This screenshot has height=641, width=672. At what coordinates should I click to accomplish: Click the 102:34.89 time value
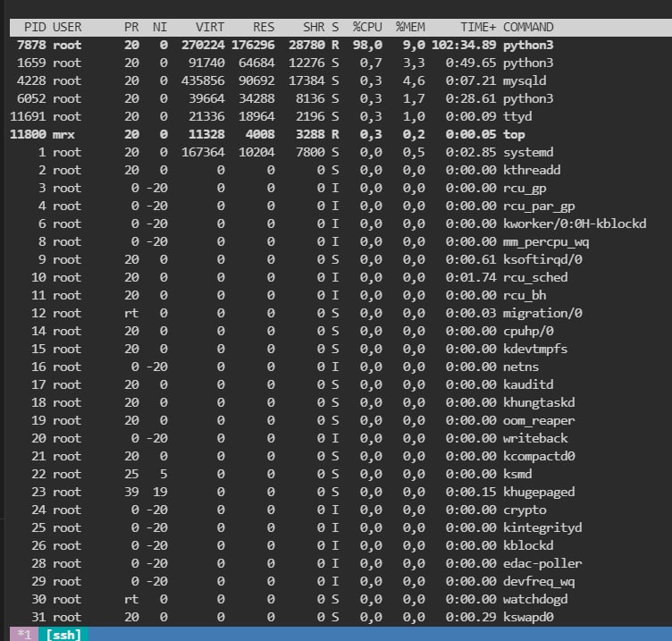pos(464,45)
